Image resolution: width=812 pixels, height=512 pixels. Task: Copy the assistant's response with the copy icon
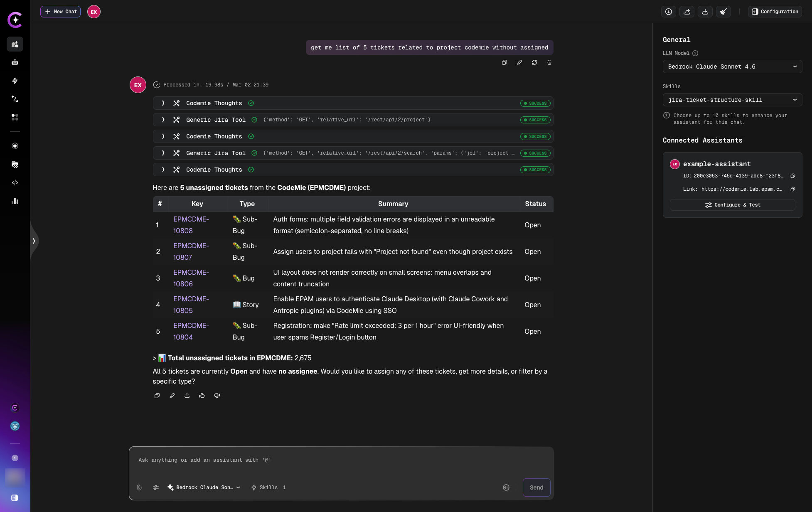[157, 396]
